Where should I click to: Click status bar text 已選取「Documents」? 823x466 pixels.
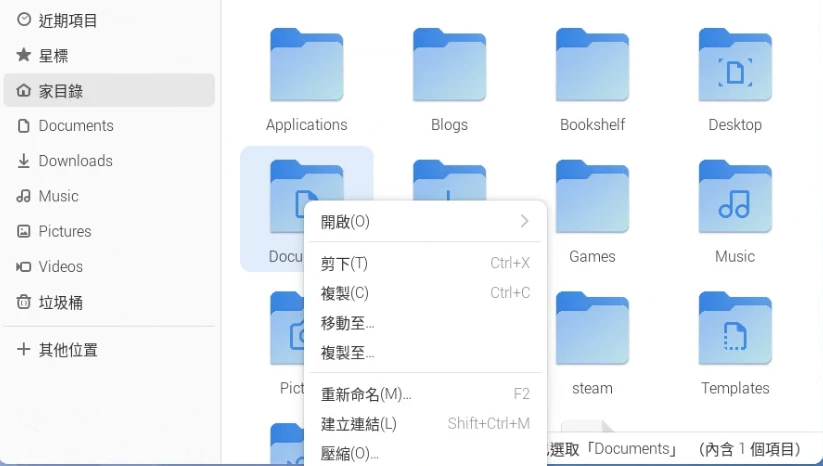(611, 449)
